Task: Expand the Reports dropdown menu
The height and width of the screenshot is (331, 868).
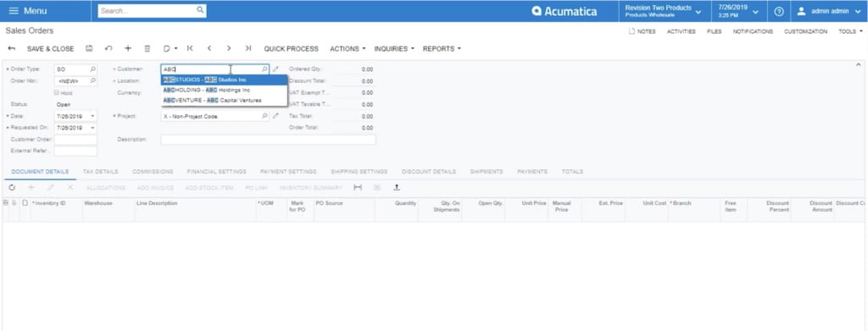Action: (x=442, y=48)
